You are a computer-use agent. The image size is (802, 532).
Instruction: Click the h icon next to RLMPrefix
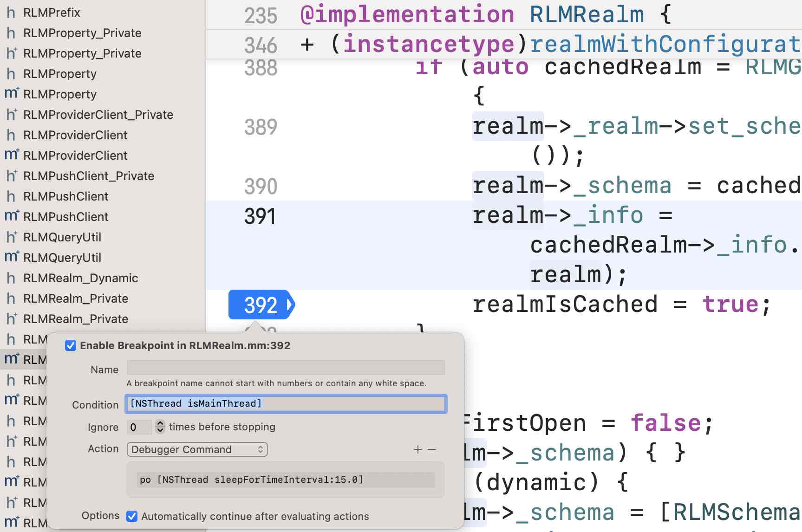pyautogui.click(x=11, y=13)
